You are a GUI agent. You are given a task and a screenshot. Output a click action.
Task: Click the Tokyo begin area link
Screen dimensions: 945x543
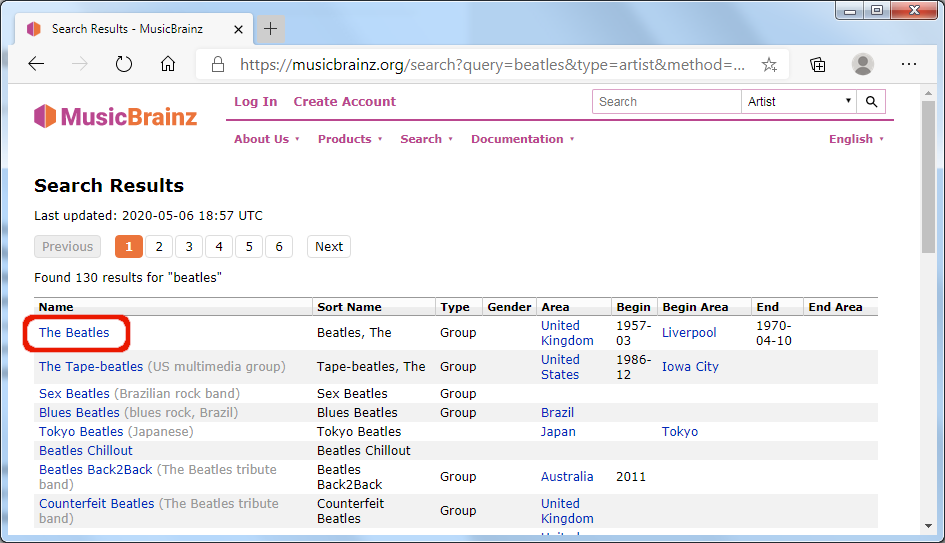(x=680, y=432)
